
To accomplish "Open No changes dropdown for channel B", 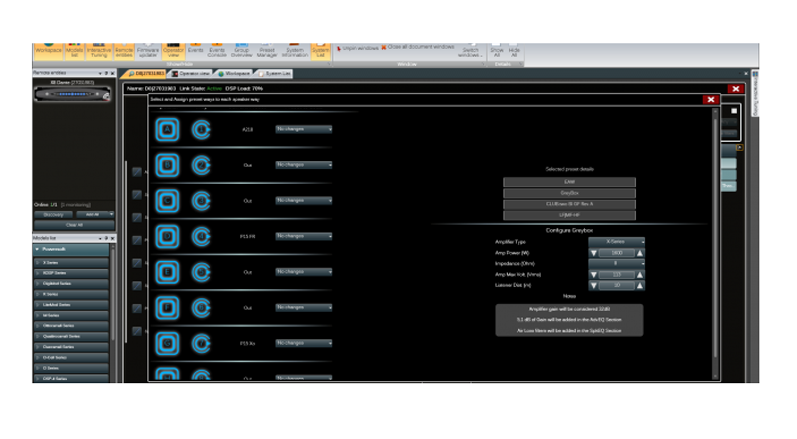I will click(303, 165).
